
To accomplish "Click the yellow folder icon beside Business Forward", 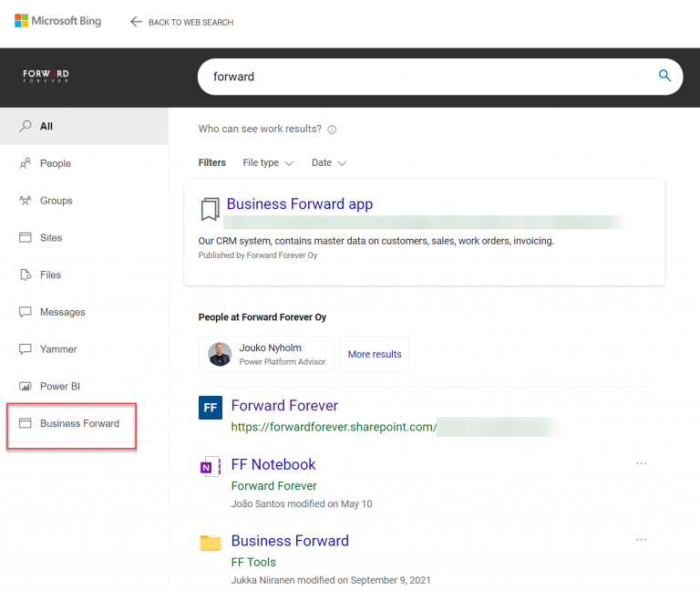I will click(x=211, y=543).
